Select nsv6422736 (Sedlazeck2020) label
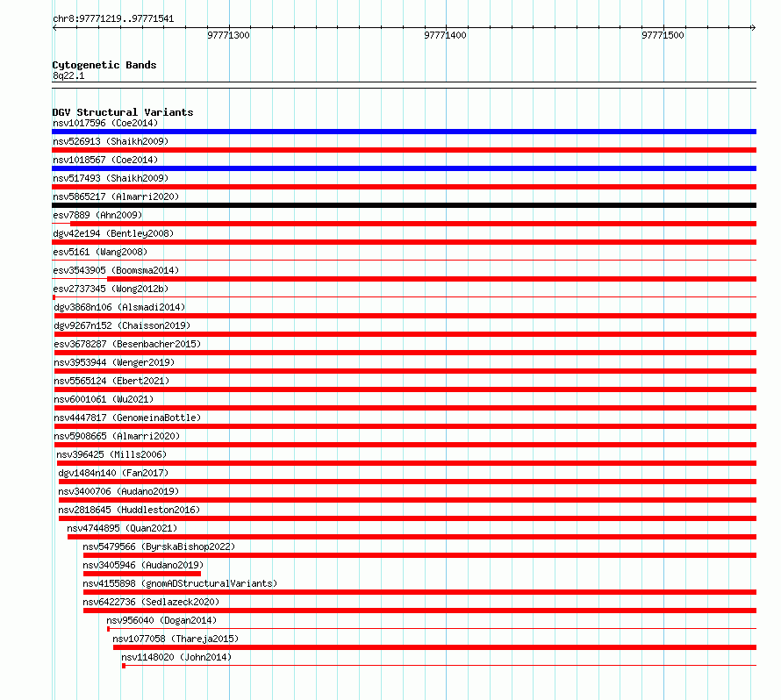Screen dimensions: 781x700 pyautogui.click(x=151, y=602)
